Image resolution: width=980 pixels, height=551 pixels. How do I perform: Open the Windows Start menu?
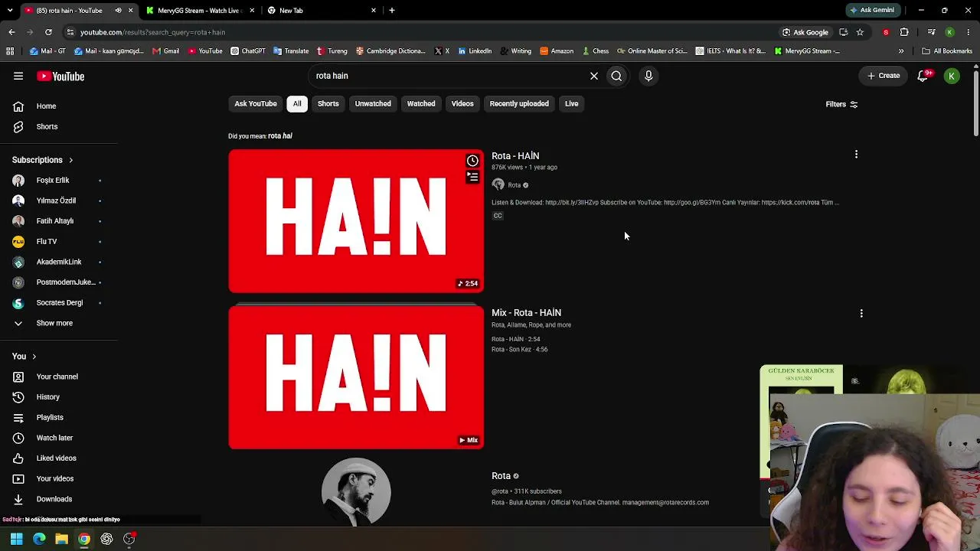[16, 539]
